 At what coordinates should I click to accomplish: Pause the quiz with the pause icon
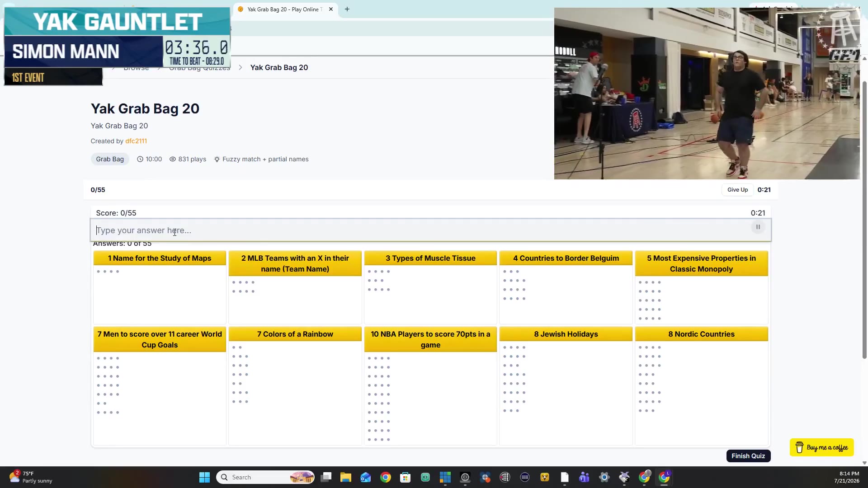758,227
